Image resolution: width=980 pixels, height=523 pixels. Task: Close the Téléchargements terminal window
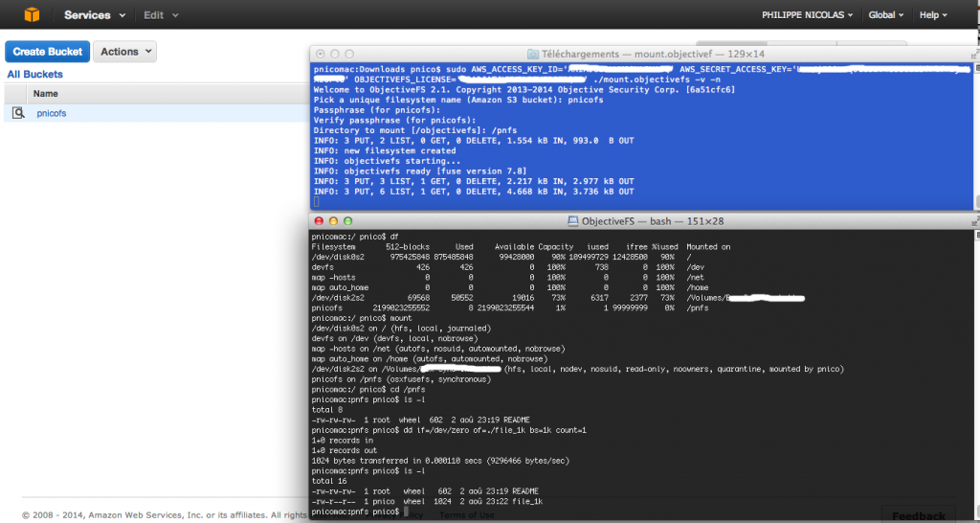(320, 55)
